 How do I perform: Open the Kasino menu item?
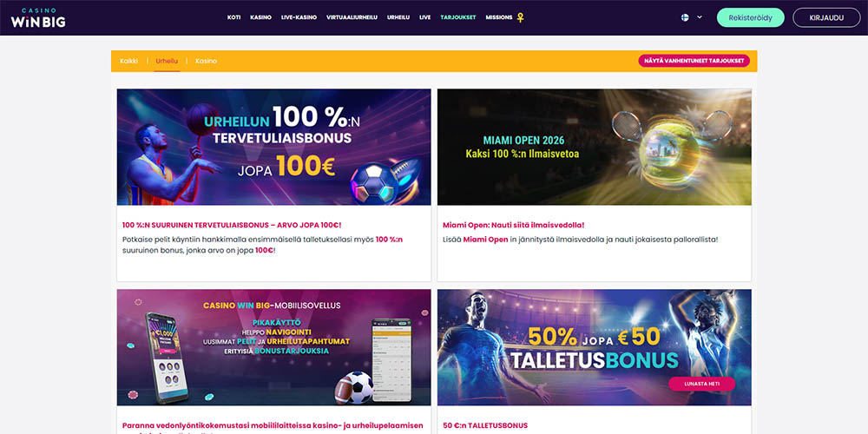(x=260, y=17)
